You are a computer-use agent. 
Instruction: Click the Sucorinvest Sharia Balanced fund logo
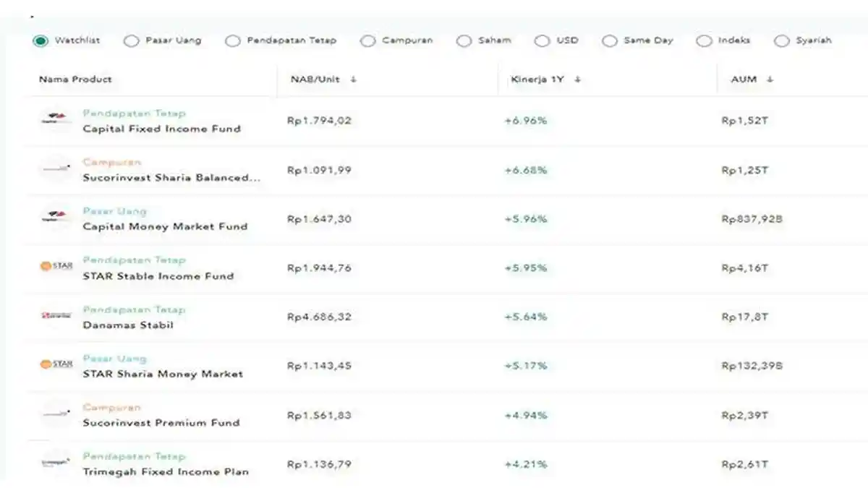[55, 168]
